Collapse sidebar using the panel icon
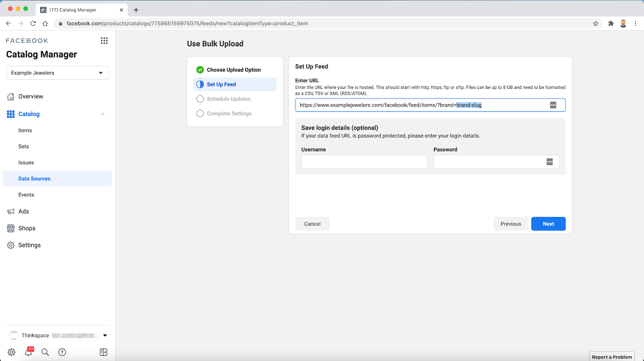Image resolution: width=644 pixels, height=361 pixels. 103,352
